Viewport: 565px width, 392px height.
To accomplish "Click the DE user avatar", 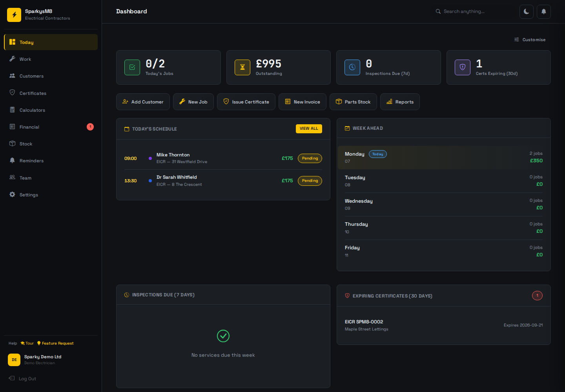I will pyautogui.click(x=14, y=360).
